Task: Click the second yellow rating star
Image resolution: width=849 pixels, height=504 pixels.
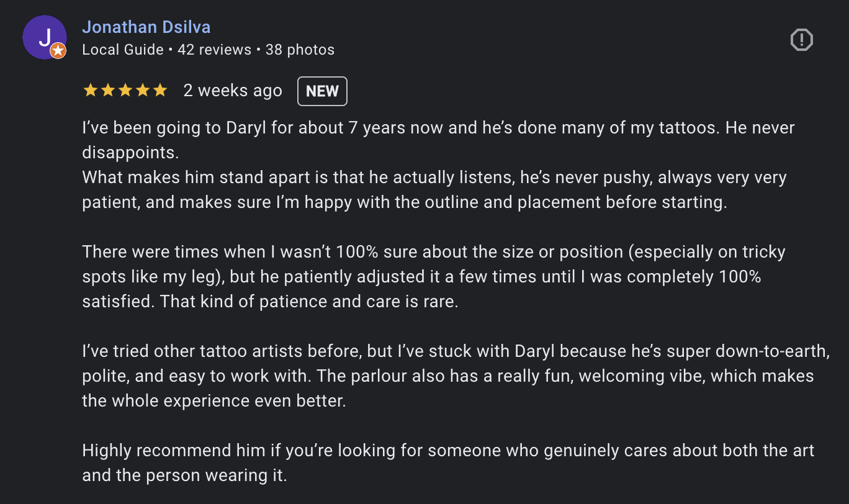Action: coord(107,91)
